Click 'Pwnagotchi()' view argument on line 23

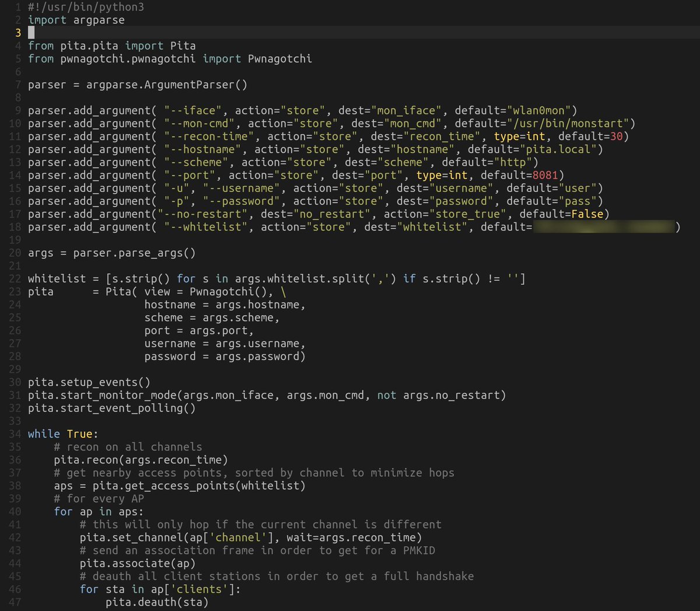pos(229,291)
